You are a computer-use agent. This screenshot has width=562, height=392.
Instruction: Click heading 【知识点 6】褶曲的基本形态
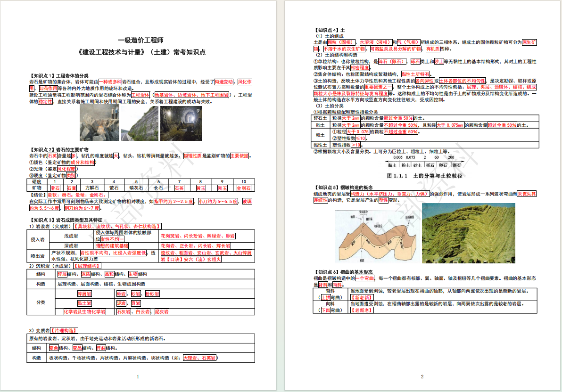343,272
